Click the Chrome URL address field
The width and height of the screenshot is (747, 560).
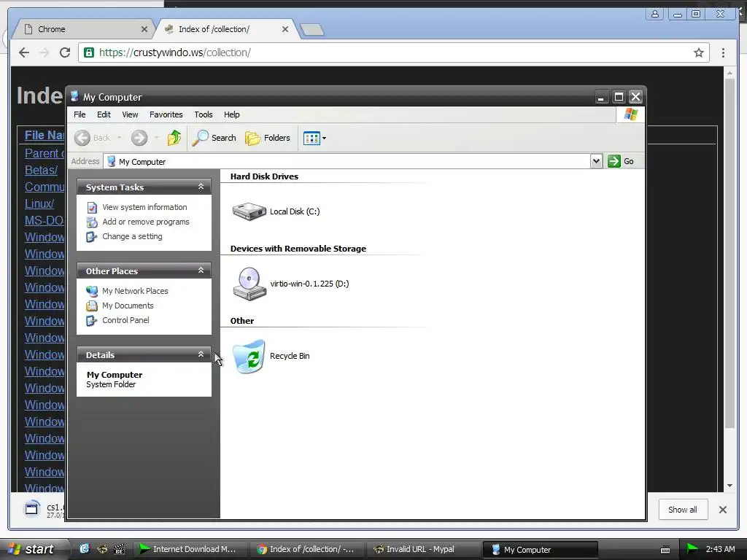[393, 52]
